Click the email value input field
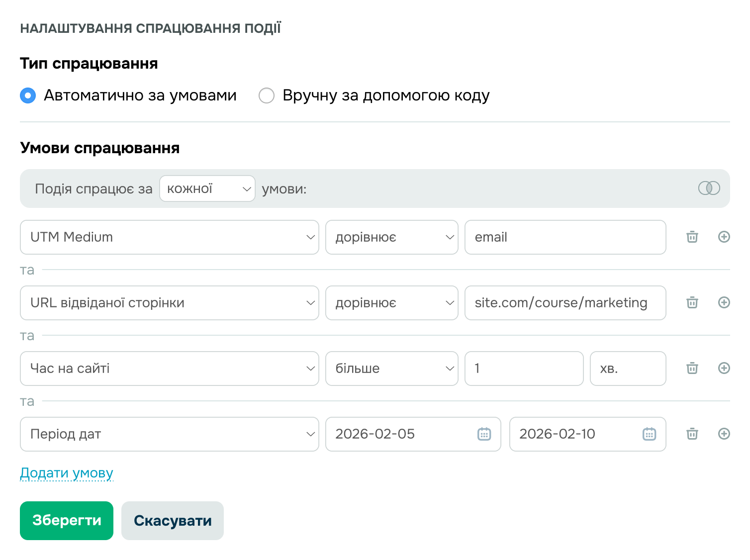This screenshot has width=750, height=560. point(565,237)
